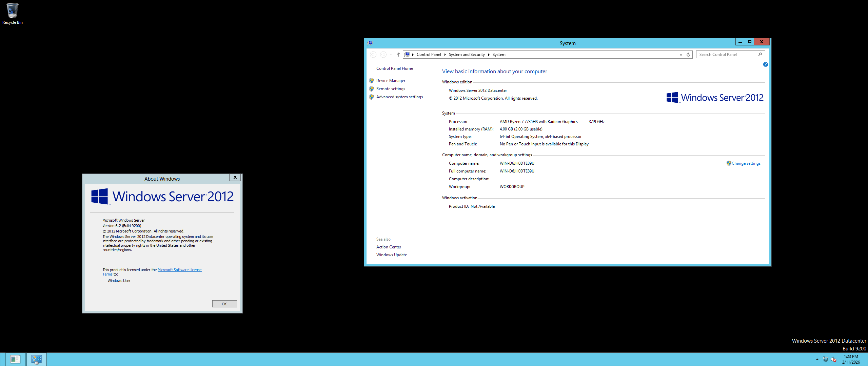
Task: Click the refresh icon in address bar
Action: click(688, 55)
